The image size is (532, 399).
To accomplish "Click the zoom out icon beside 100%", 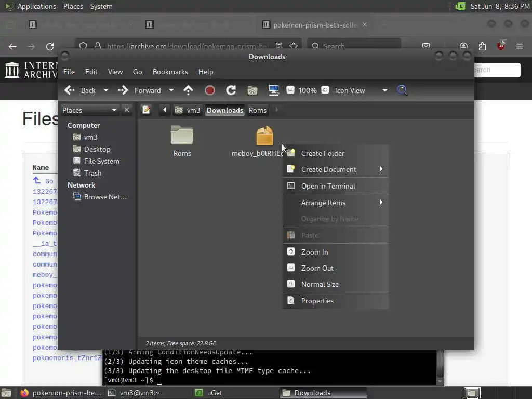I will (x=290, y=90).
